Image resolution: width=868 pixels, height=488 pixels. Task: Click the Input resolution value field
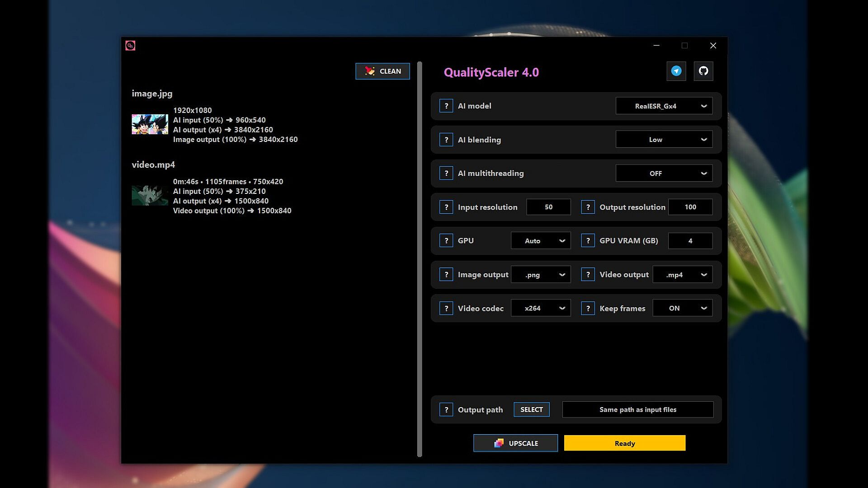[x=548, y=207]
